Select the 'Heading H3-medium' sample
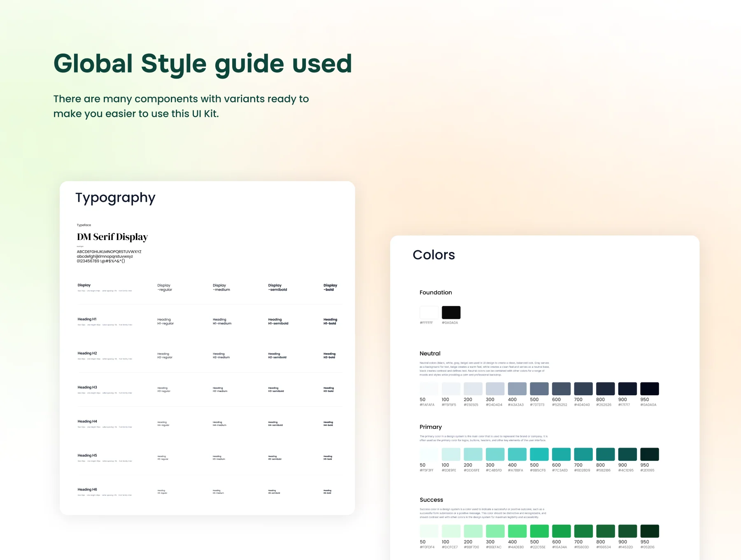 pos(220,390)
